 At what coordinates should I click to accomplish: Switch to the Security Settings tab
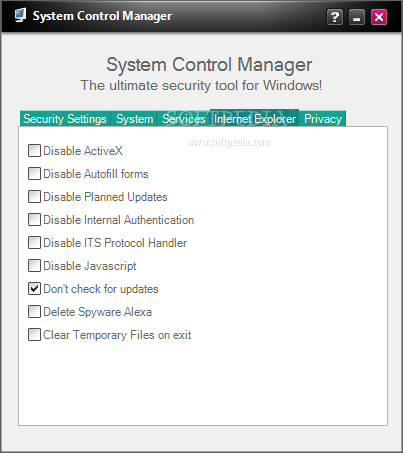coord(65,119)
